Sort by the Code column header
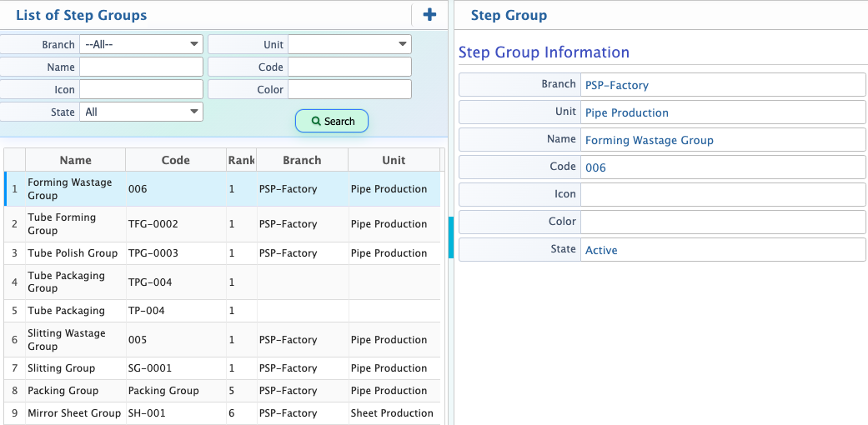868x425 pixels. [x=175, y=160]
